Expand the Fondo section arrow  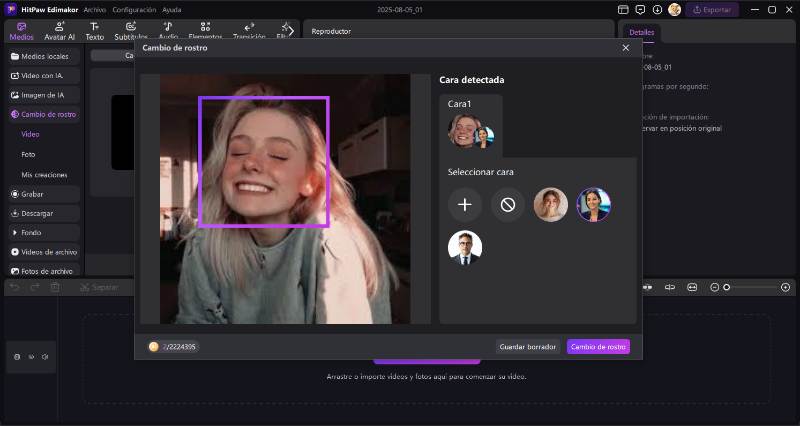coord(15,233)
